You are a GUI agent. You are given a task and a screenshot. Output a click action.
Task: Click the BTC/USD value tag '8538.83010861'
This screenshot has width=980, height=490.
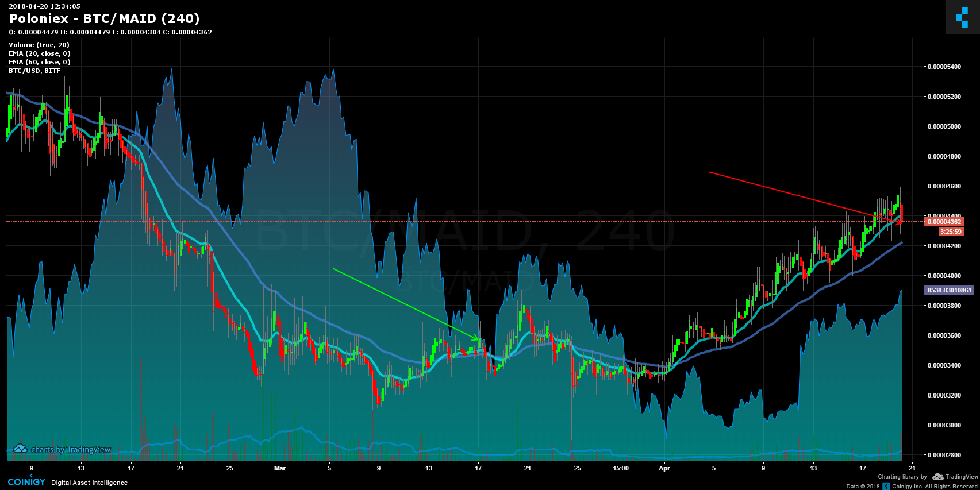949,290
